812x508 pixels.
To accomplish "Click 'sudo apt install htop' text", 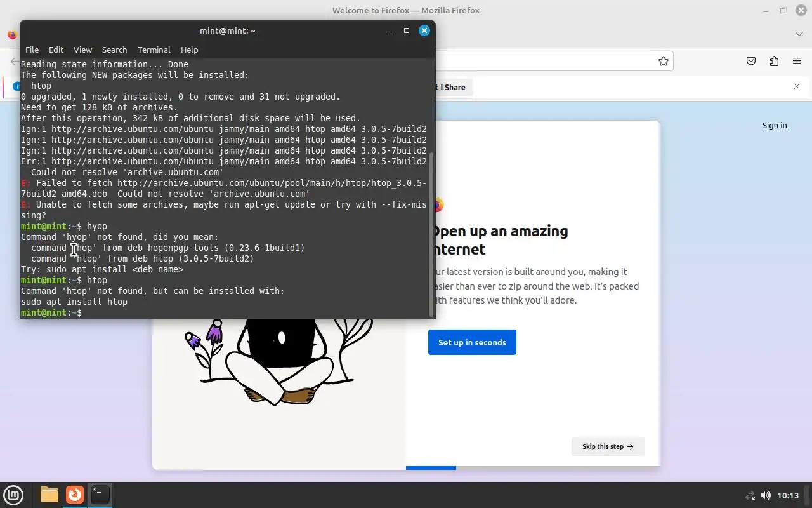I will [74, 302].
